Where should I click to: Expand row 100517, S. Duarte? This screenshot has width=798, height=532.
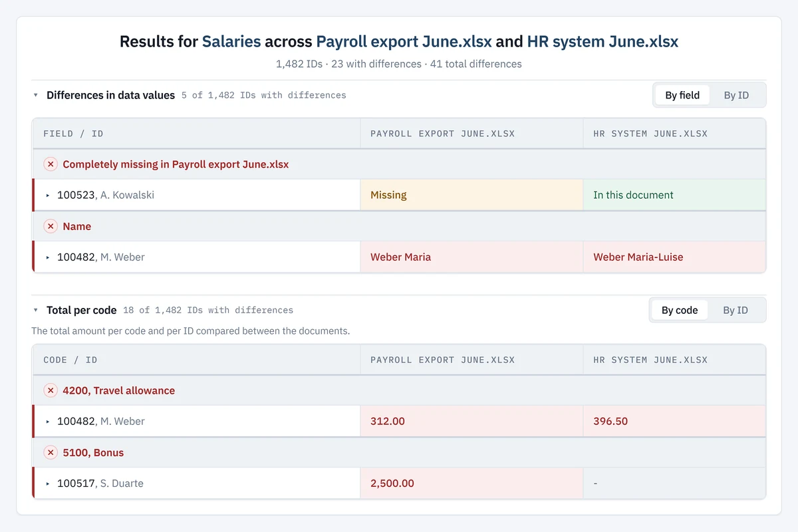pyautogui.click(x=48, y=483)
